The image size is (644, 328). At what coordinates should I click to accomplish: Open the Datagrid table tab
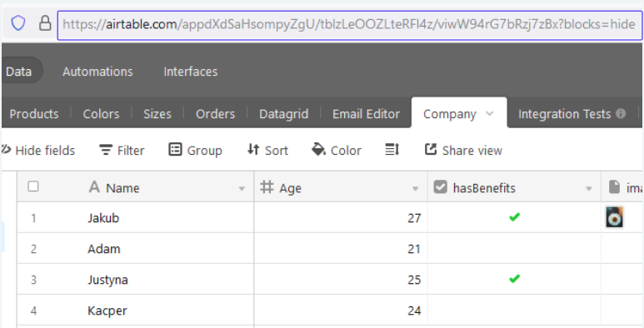[284, 114]
